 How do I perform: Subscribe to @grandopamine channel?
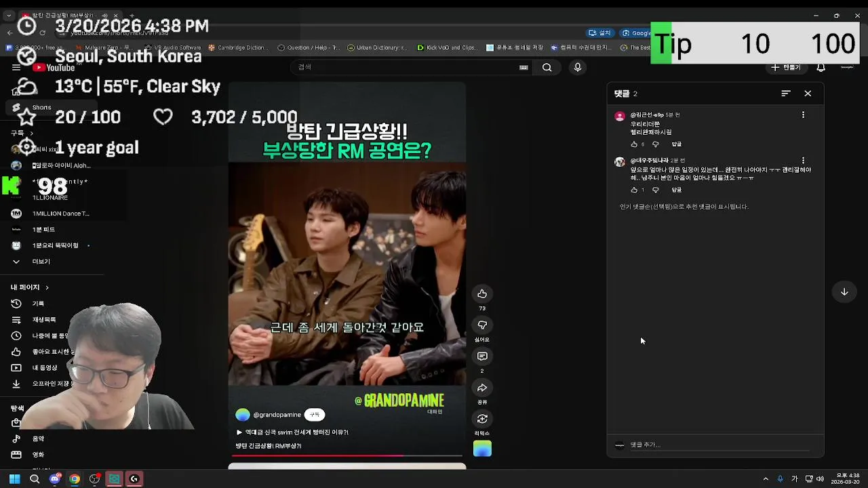(315, 415)
